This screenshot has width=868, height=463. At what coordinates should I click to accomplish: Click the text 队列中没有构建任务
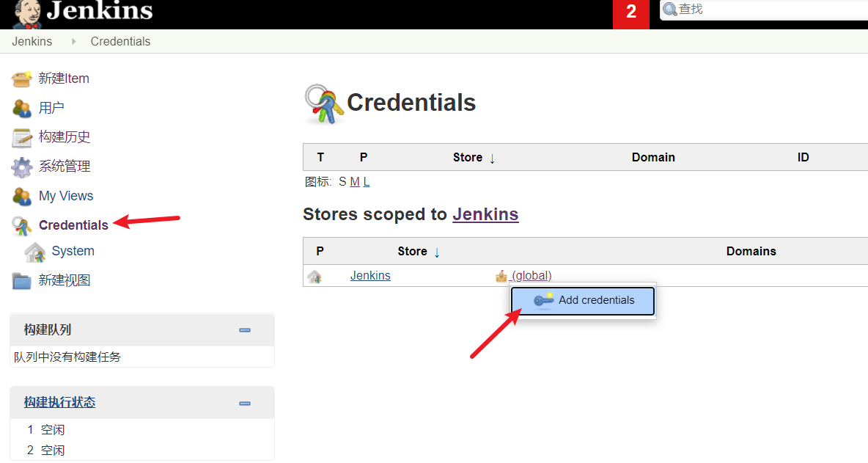click(67, 358)
